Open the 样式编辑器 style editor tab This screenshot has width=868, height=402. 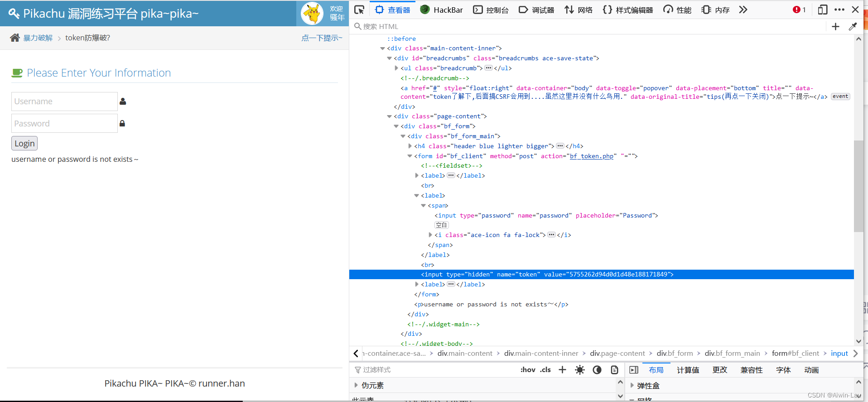point(628,10)
